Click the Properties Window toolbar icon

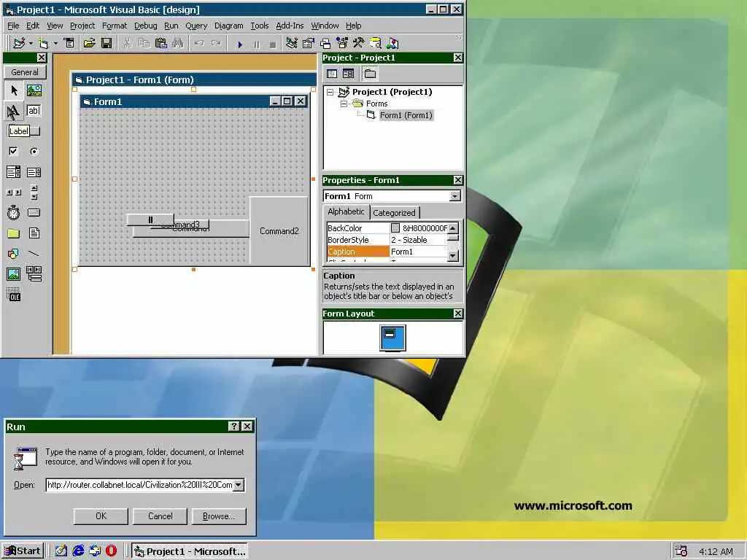(x=309, y=43)
